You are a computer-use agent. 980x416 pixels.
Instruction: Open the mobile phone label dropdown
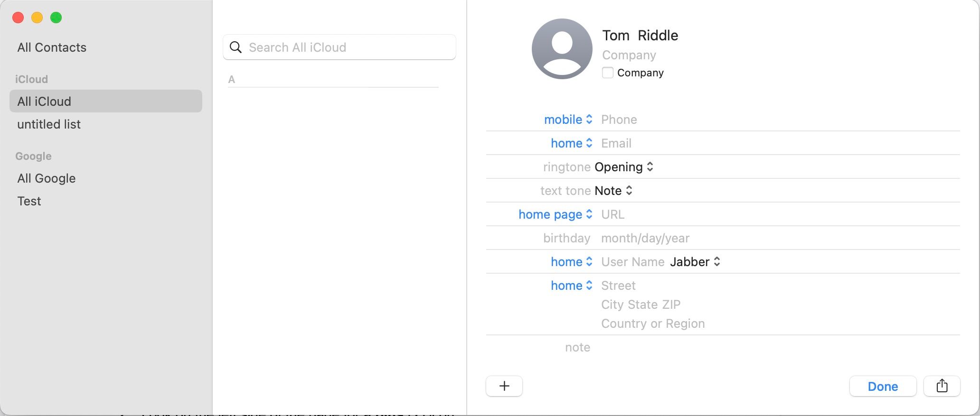click(568, 120)
